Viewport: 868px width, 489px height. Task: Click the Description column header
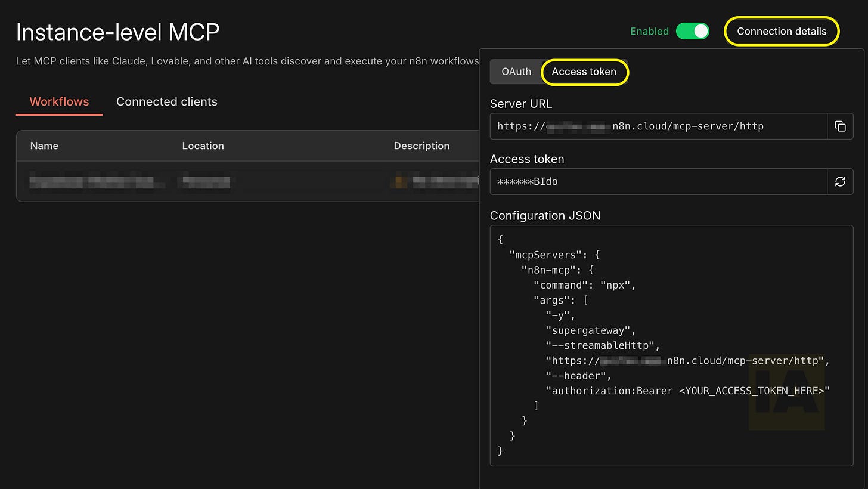pyautogui.click(x=421, y=146)
